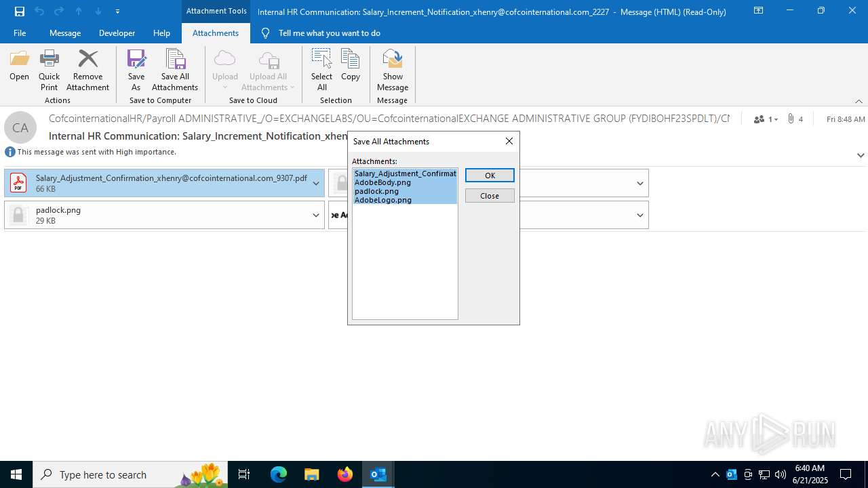Click Close button in Save All Attachments dialog

pos(490,196)
